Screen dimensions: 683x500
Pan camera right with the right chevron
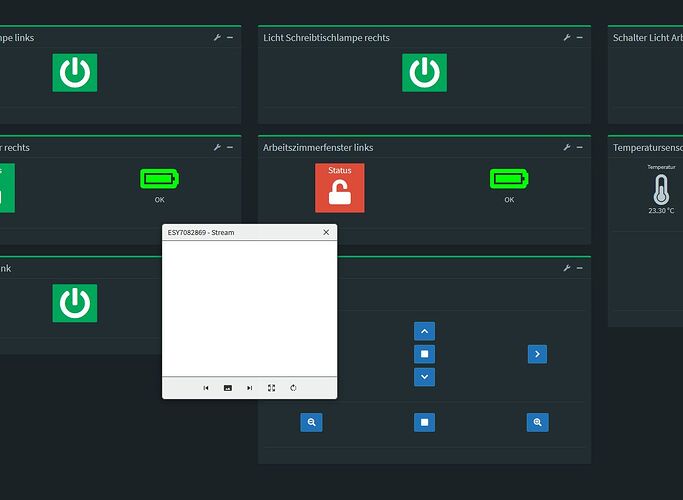click(x=537, y=354)
